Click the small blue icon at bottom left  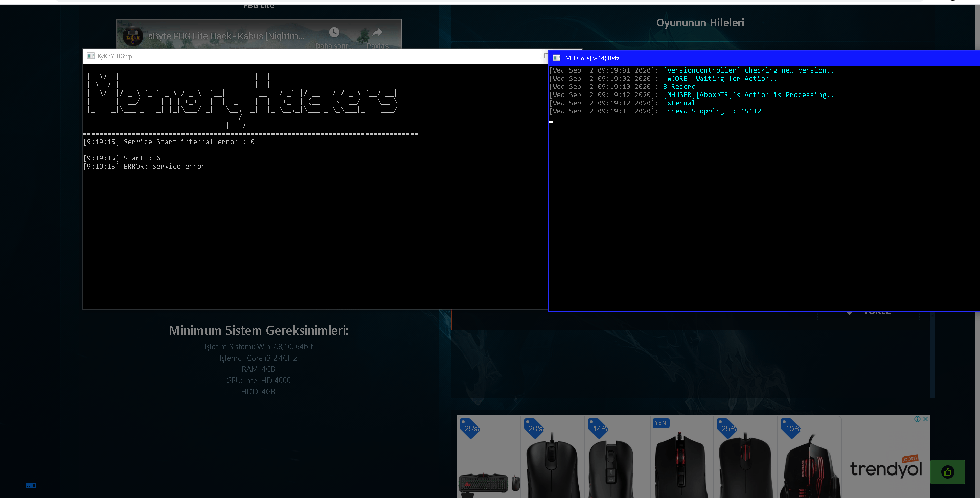[31, 485]
